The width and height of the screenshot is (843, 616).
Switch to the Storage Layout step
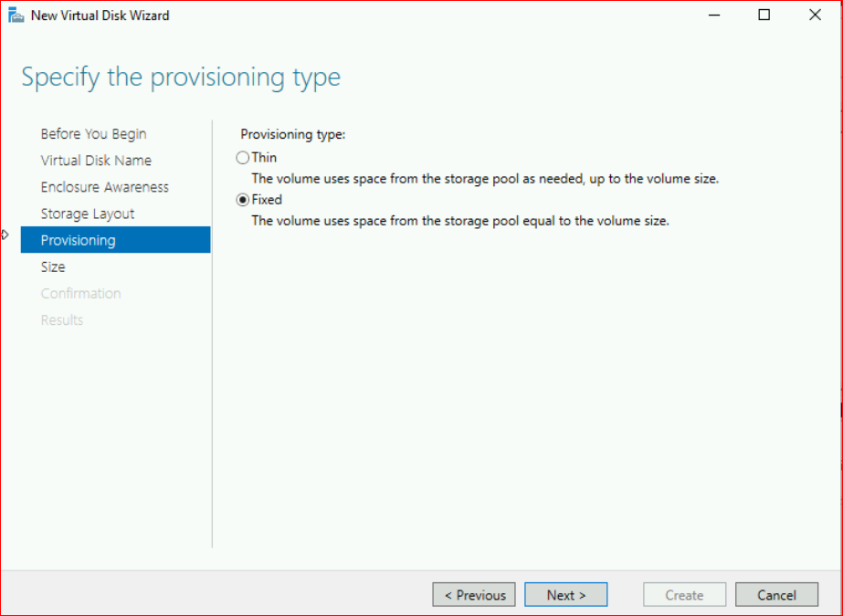point(88,214)
